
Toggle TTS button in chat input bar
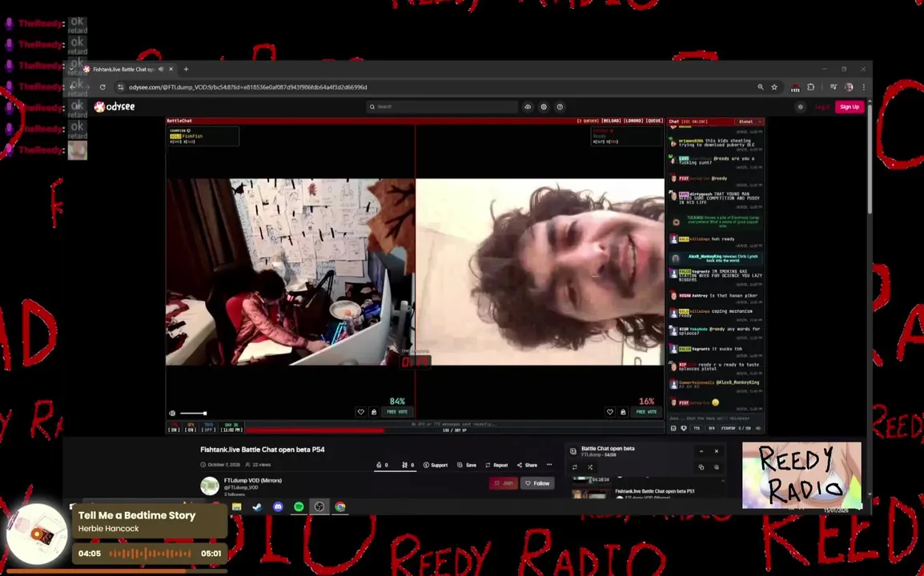coord(697,428)
